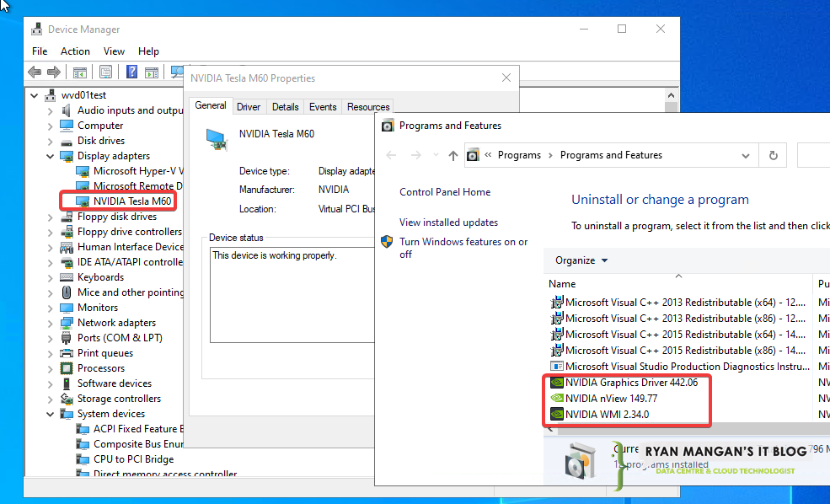The width and height of the screenshot is (830, 504).
Task: Select the Microsoft Hyper-V display adapter
Action: 138,171
